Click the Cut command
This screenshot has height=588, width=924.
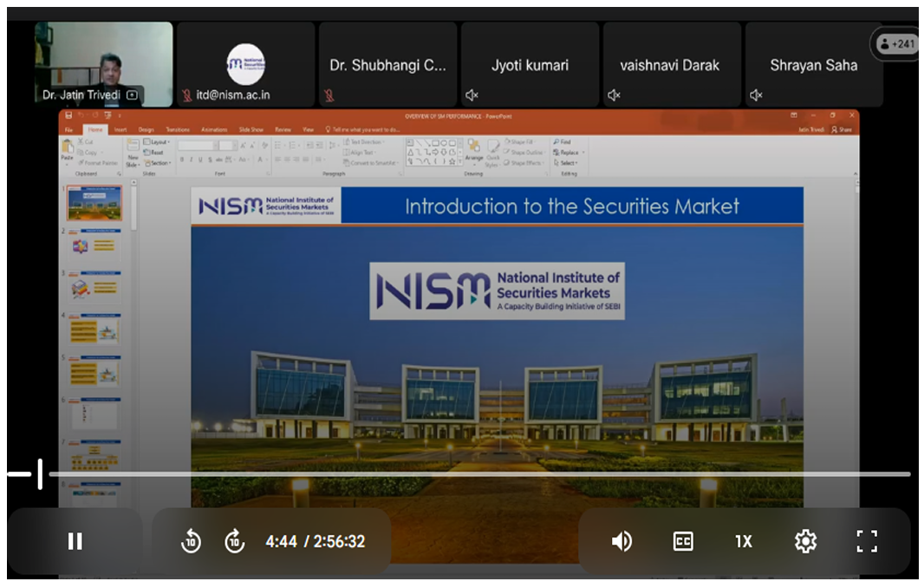[86, 142]
